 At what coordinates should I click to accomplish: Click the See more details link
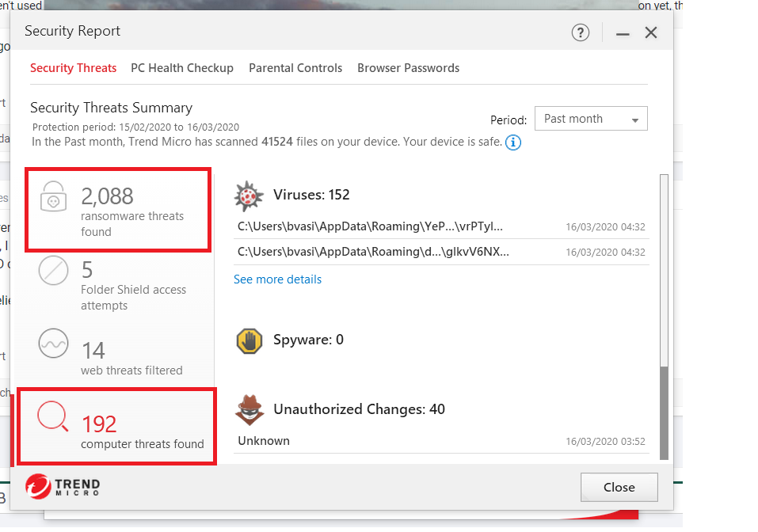277,279
